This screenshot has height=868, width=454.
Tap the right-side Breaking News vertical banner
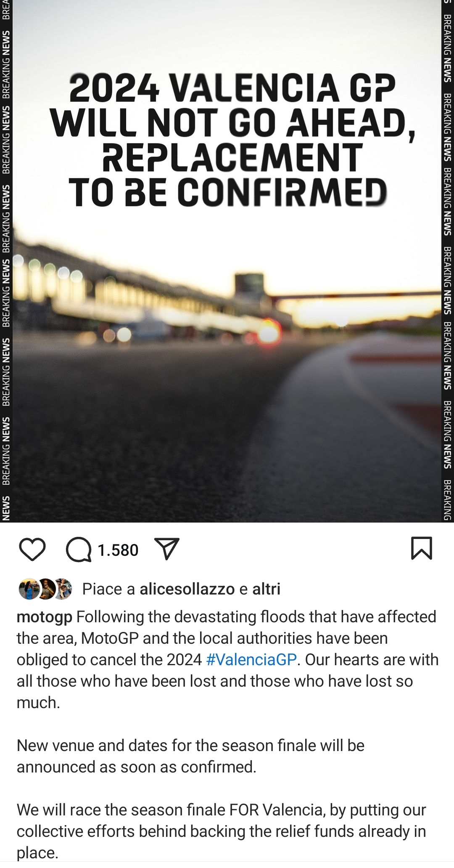(x=447, y=261)
